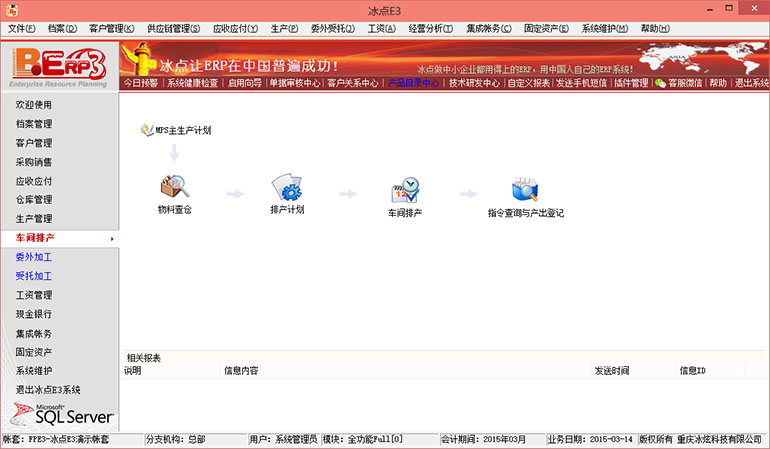
Task: Select 欢迎使用 in the sidebar
Action: point(33,105)
